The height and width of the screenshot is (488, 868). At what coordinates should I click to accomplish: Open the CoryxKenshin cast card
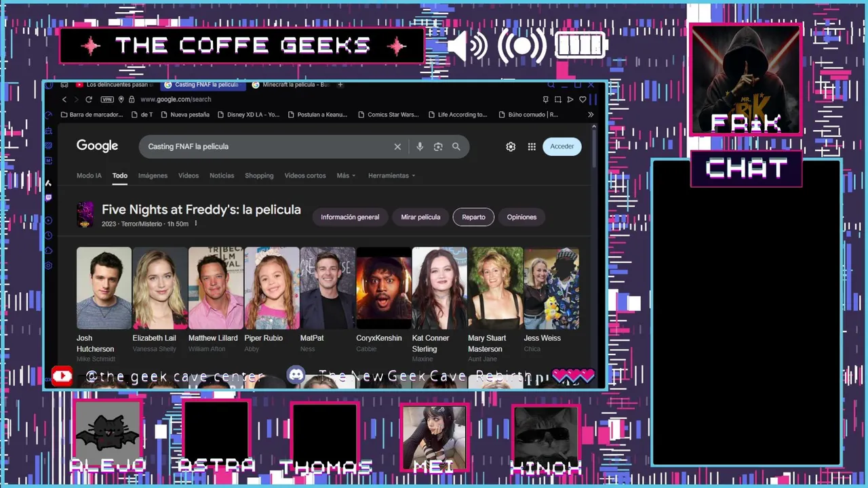[384, 300]
